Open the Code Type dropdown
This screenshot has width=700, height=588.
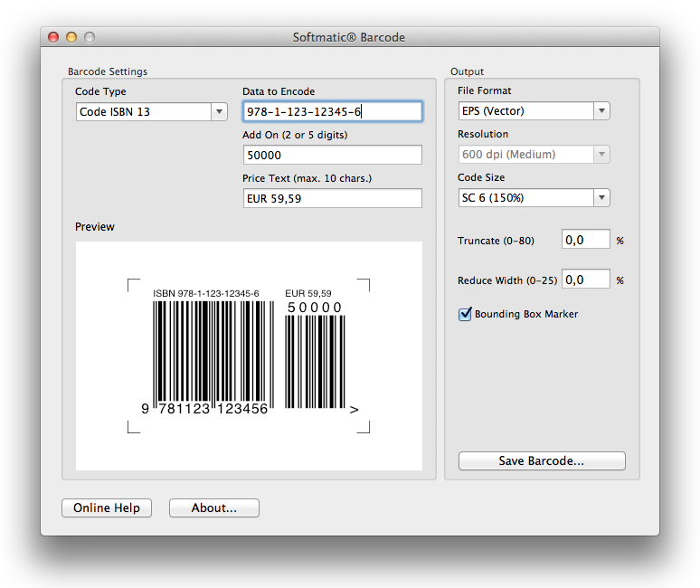click(x=151, y=111)
